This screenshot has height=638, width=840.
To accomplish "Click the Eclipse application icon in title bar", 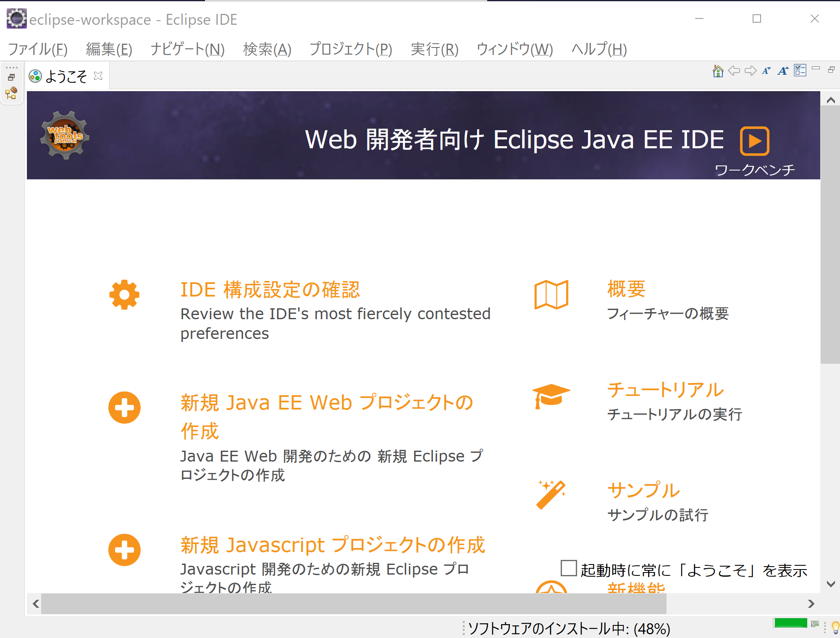I will coord(17,18).
